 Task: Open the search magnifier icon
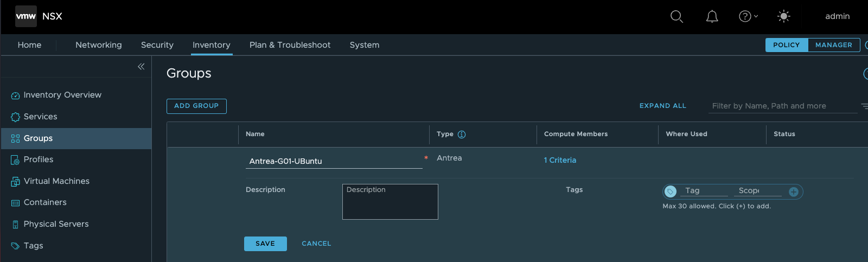point(676,16)
